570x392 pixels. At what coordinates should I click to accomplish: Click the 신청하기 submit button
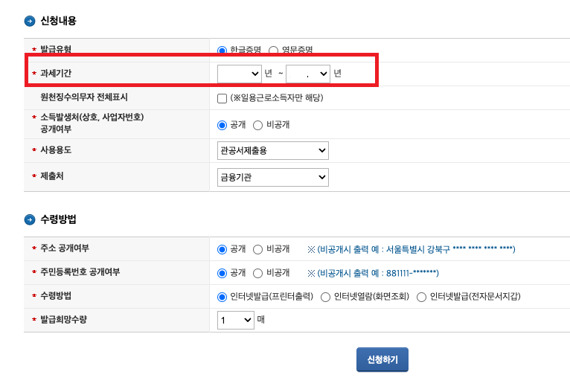point(382,360)
